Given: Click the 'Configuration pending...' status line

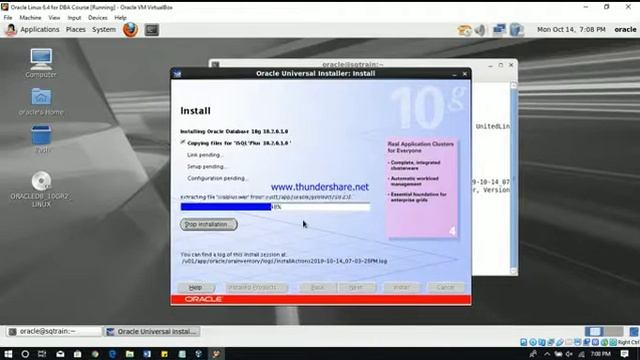Looking at the screenshot, I should (218, 178).
